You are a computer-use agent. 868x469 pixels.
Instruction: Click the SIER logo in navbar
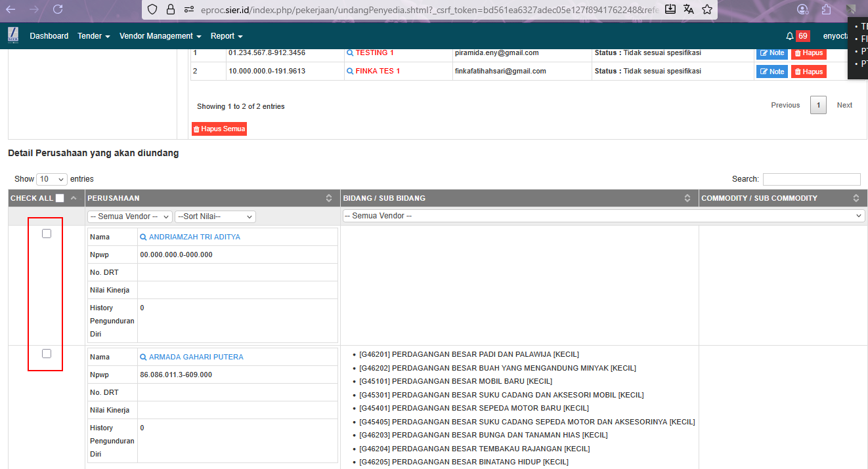coord(13,35)
